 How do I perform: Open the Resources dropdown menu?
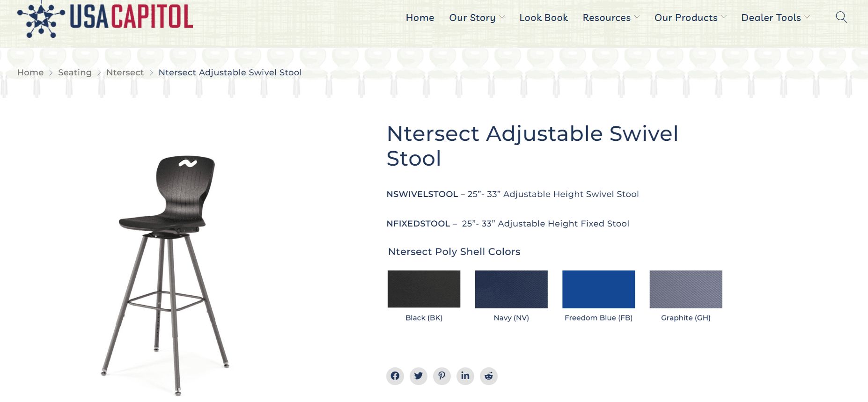click(x=611, y=18)
